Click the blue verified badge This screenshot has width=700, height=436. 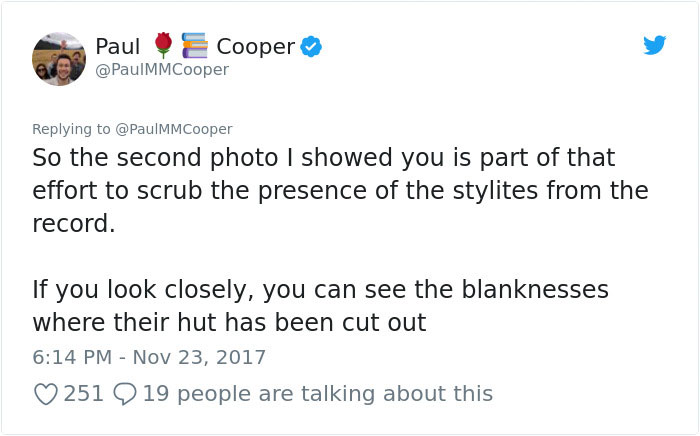(x=312, y=46)
